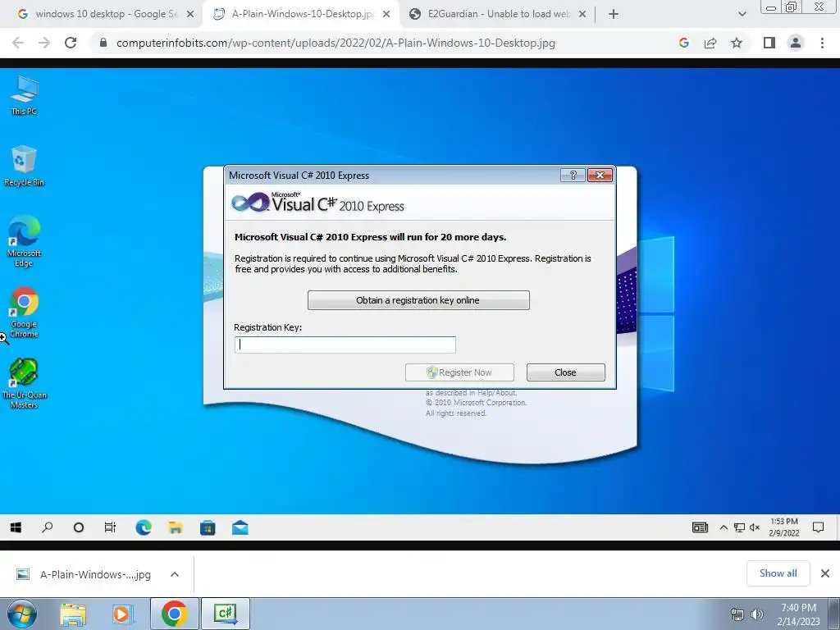The width and height of the screenshot is (840, 630).
Task: Focus the Registration Key text field
Action: pyautogui.click(x=345, y=345)
